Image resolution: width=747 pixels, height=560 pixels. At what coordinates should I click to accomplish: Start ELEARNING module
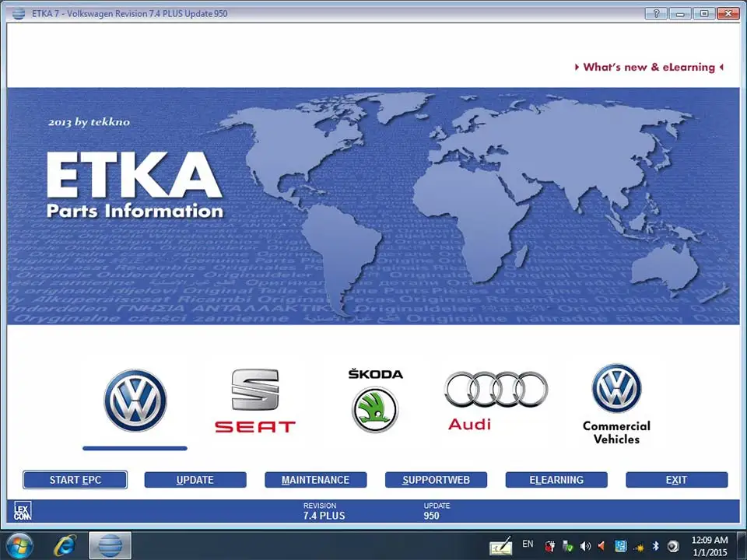pos(556,480)
